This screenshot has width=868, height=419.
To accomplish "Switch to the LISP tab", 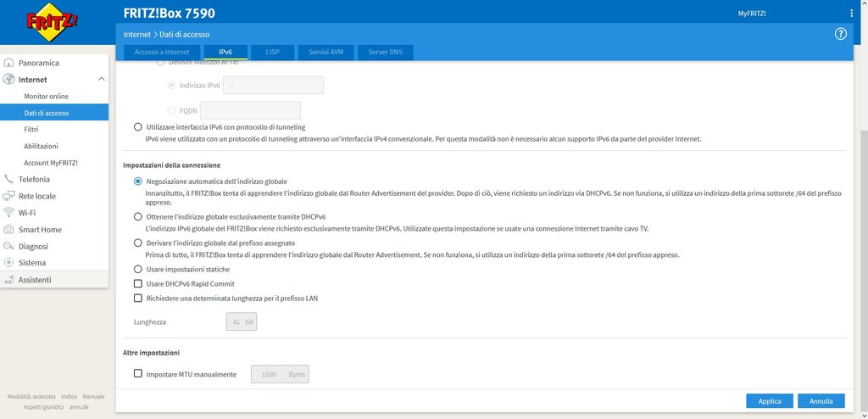I will [x=272, y=52].
